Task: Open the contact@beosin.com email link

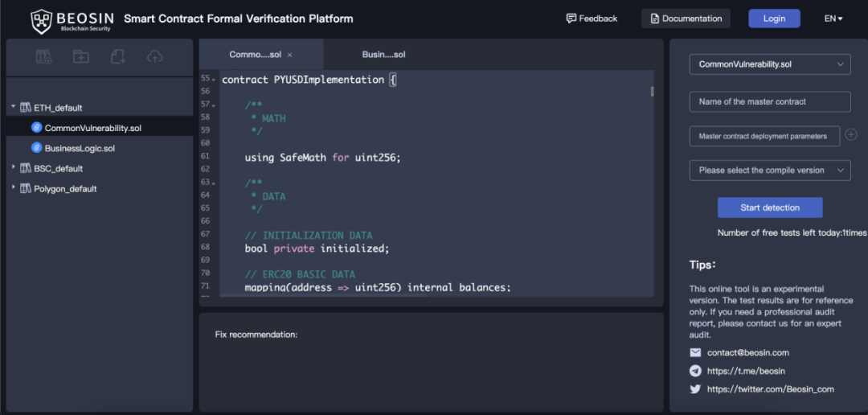Action: tap(748, 352)
